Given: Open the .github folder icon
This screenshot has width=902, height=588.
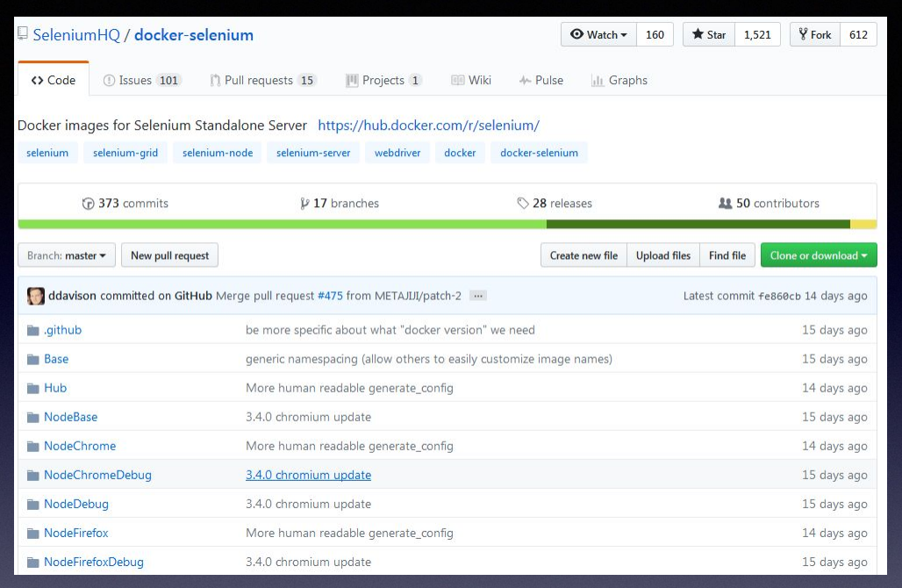Looking at the screenshot, I should click(32, 330).
